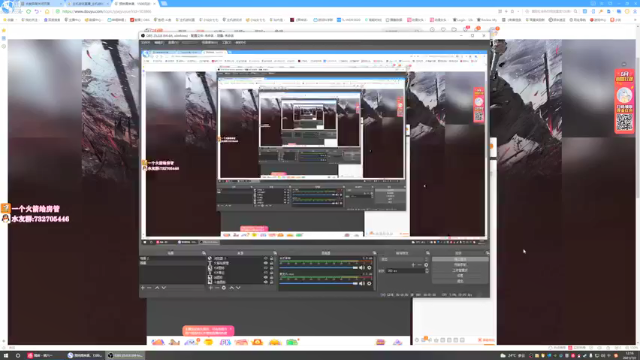Open the Tools menu in OBS

click(227, 42)
